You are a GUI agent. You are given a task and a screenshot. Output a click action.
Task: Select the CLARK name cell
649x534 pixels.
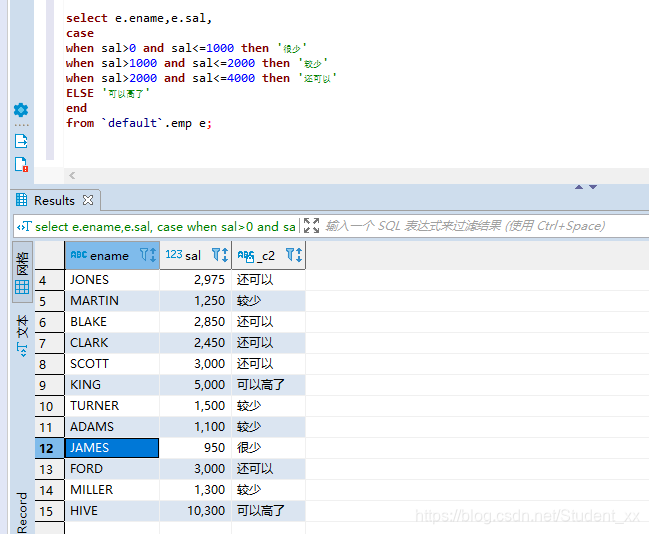pos(112,343)
